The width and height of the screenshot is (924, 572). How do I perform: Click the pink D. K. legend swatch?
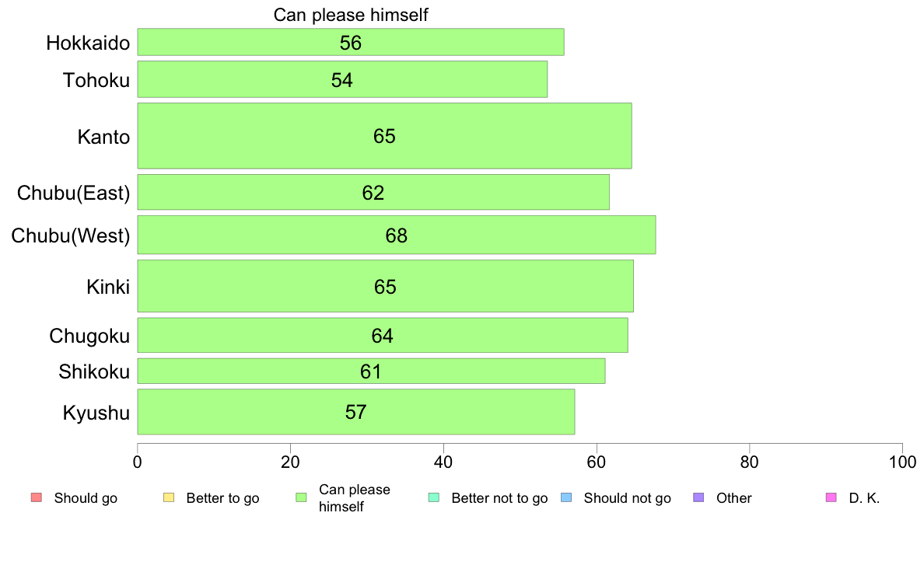831,497
